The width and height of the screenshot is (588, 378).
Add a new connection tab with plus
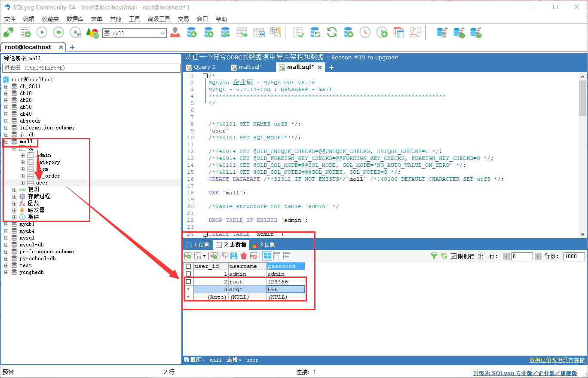(72, 47)
